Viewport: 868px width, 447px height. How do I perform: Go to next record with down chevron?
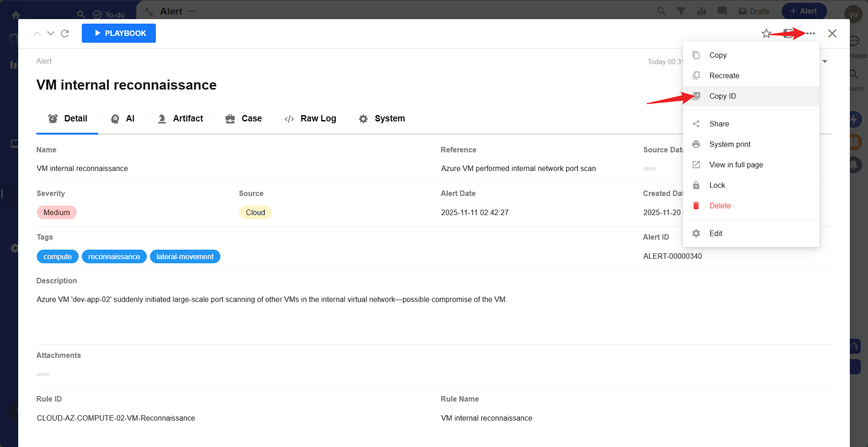[x=51, y=34]
